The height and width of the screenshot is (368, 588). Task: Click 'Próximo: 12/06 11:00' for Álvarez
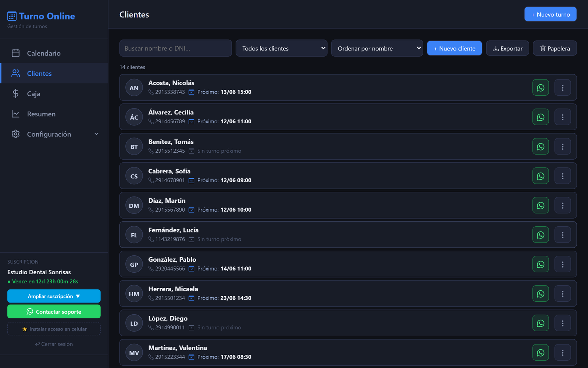click(224, 121)
